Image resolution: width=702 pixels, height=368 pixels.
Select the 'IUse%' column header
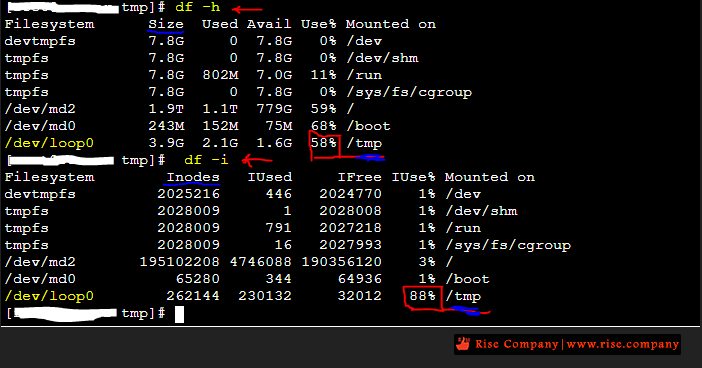pyautogui.click(x=413, y=177)
